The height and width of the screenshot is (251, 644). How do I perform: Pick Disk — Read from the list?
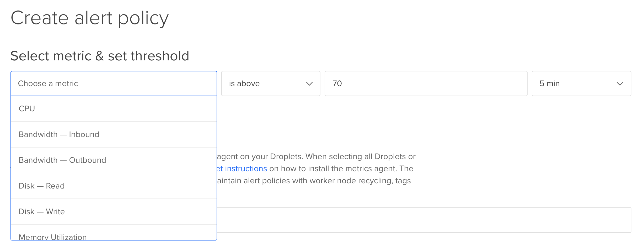click(x=42, y=186)
